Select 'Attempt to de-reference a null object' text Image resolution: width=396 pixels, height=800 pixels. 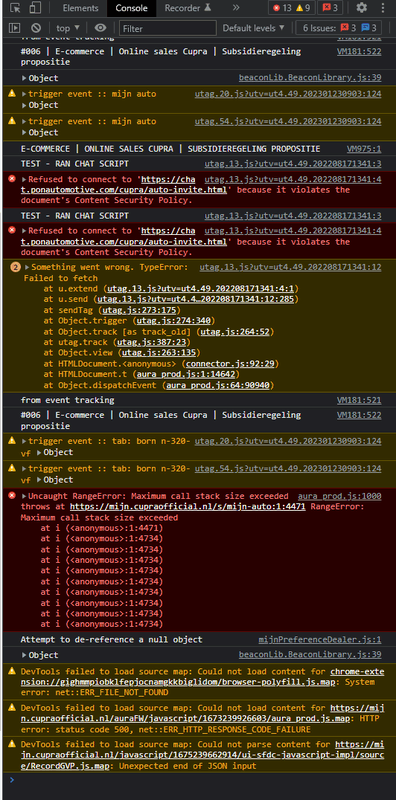[112, 640]
